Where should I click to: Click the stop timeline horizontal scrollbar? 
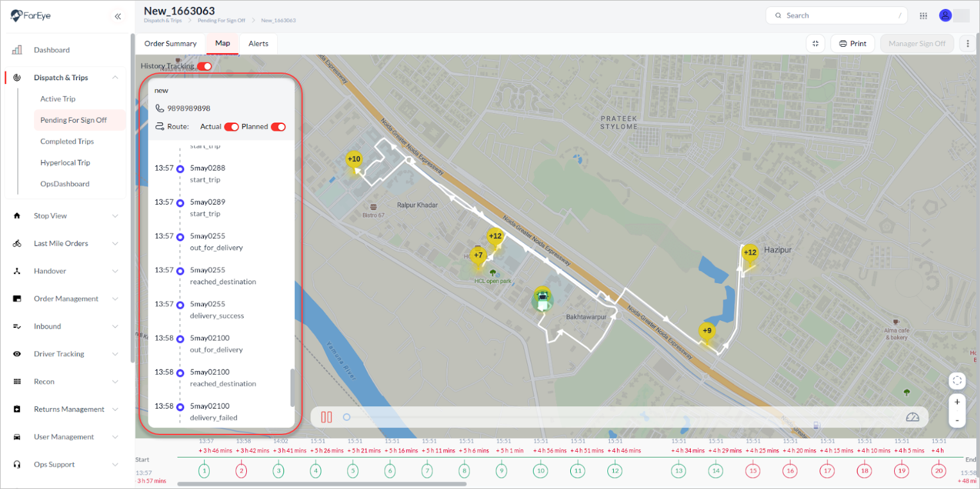(x=321, y=484)
